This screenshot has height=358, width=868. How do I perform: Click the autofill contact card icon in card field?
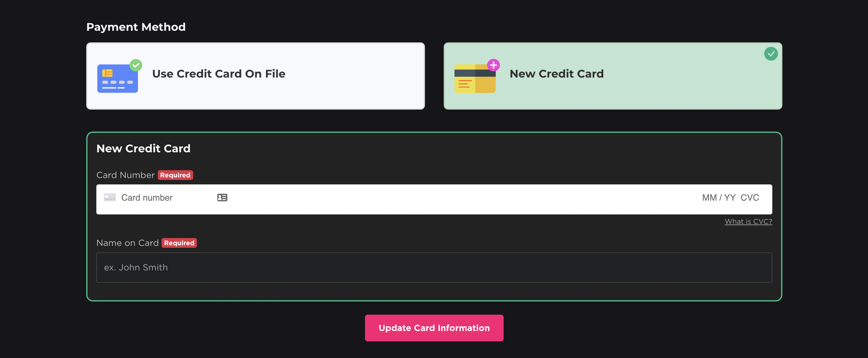[222, 198]
